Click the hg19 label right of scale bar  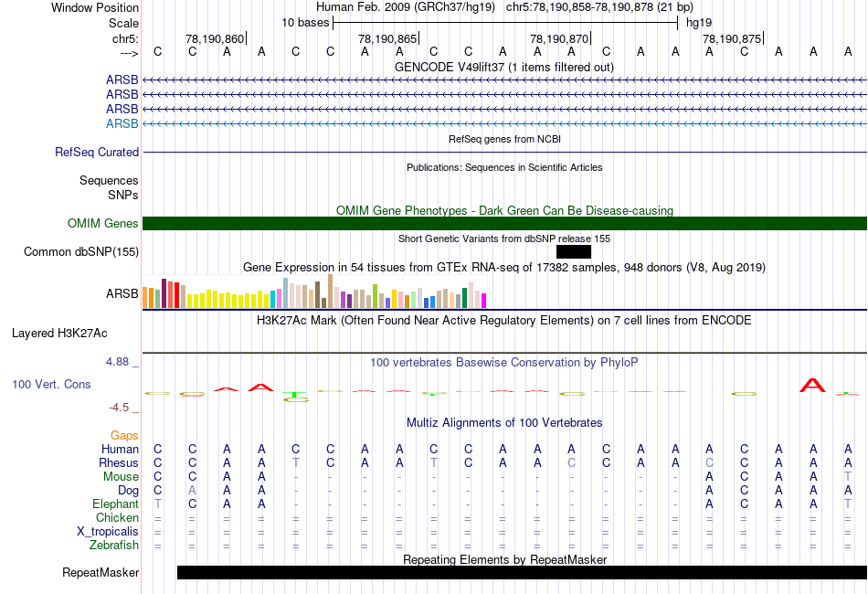699,23
